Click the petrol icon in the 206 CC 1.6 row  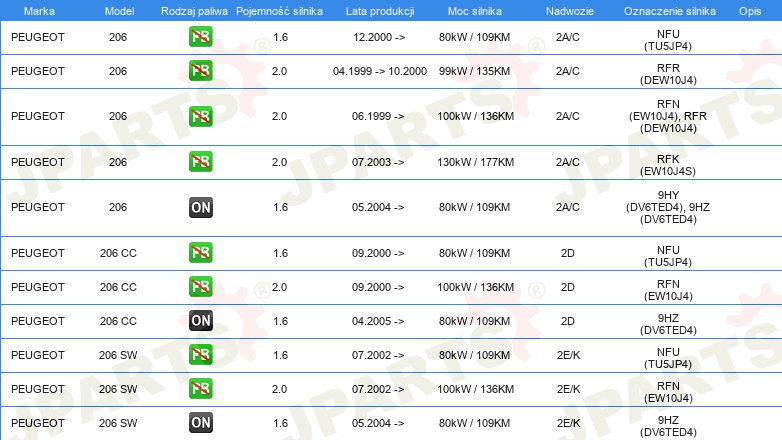[x=200, y=252]
